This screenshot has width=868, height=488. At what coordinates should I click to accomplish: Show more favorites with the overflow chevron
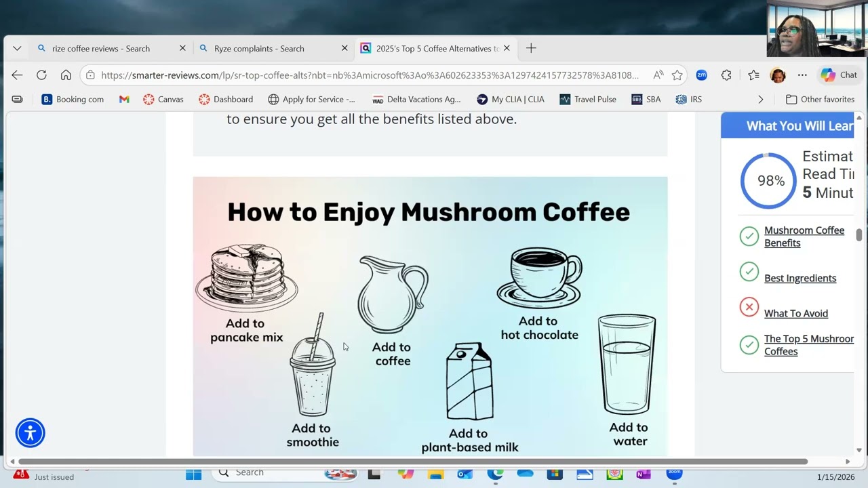(x=760, y=99)
